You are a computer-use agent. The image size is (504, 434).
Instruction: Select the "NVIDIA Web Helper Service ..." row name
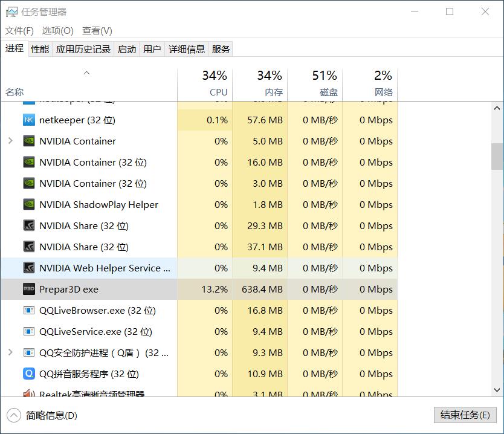(x=105, y=268)
